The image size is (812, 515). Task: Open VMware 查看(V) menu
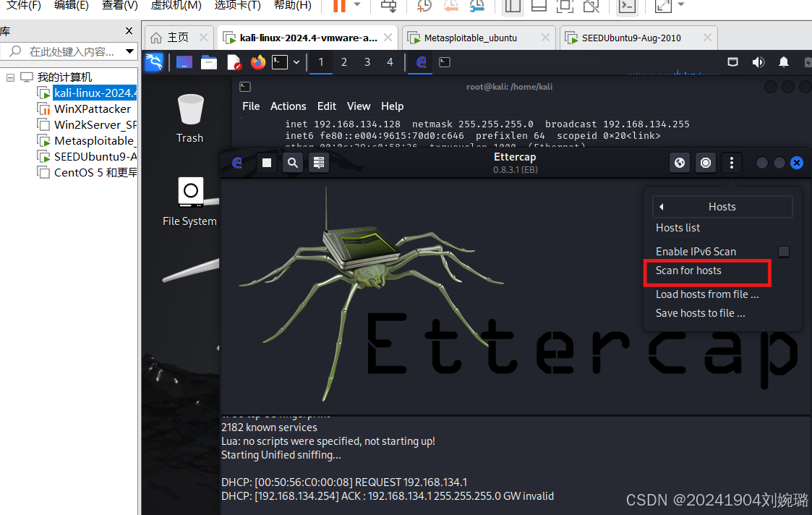119,5
